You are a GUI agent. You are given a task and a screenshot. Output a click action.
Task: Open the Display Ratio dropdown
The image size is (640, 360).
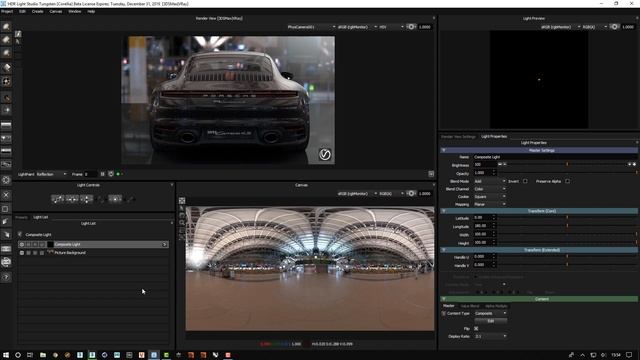point(491,336)
